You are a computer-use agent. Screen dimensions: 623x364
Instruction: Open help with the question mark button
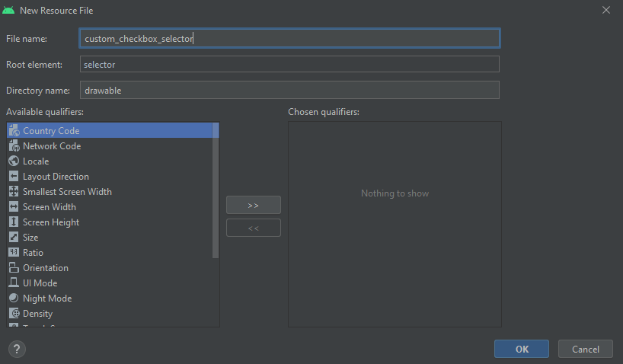tap(17, 350)
